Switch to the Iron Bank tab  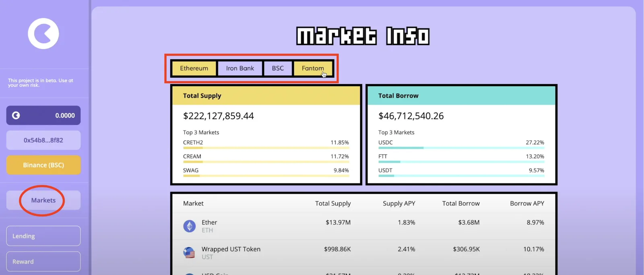click(x=240, y=68)
